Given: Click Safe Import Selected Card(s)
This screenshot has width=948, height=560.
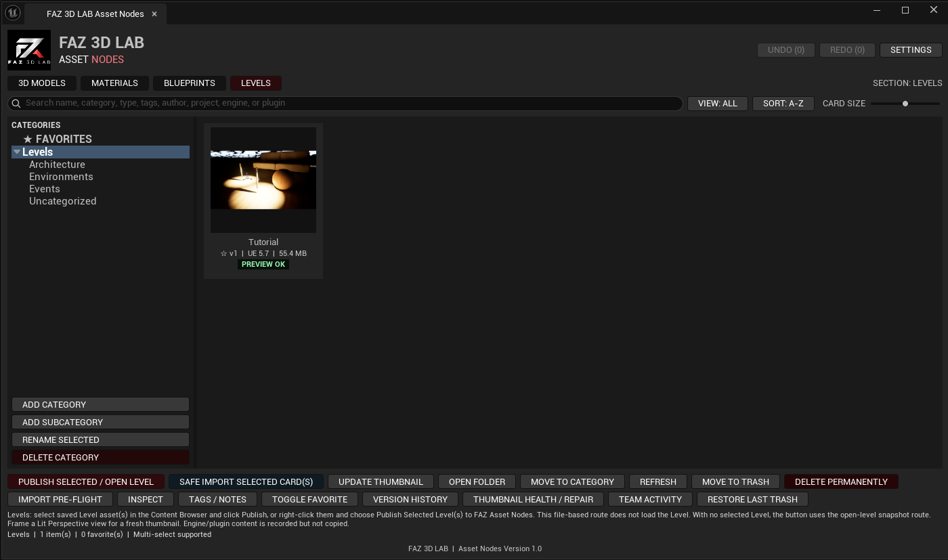Looking at the screenshot, I should 246,481.
